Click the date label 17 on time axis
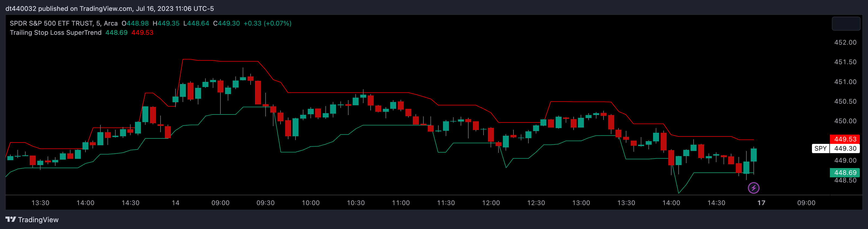This screenshot has width=868, height=229. coord(761,203)
